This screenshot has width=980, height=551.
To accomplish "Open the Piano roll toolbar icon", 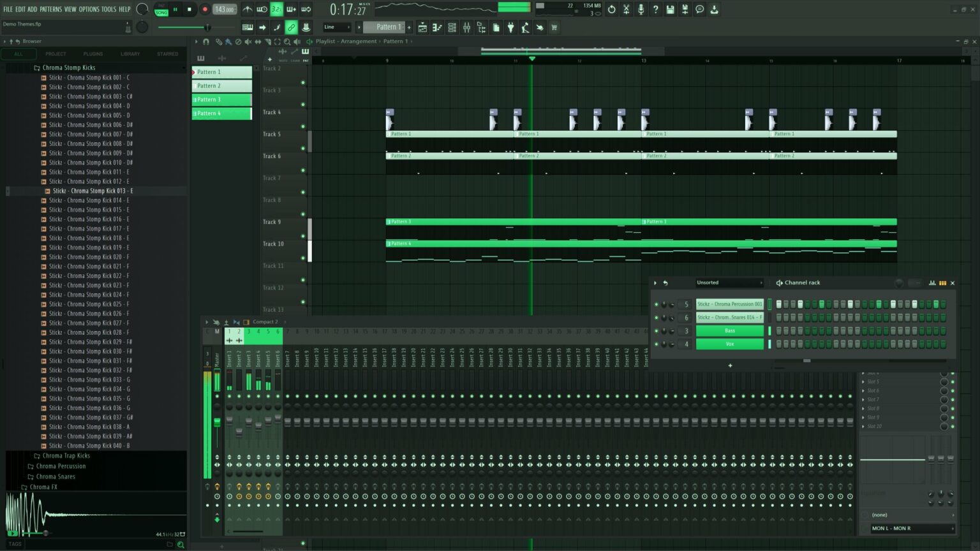I will (x=437, y=27).
